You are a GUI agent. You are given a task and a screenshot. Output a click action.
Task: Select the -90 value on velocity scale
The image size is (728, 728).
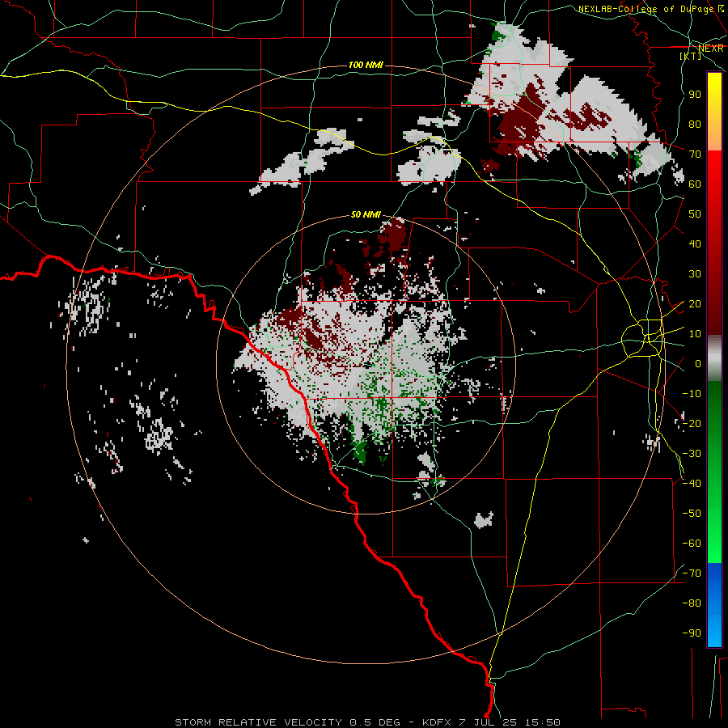pos(692,633)
